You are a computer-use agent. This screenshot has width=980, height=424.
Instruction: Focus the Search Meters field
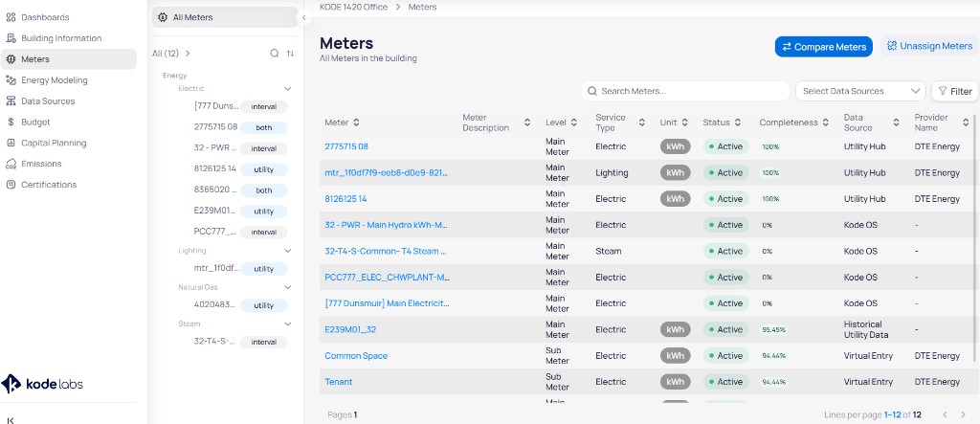(685, 91)
